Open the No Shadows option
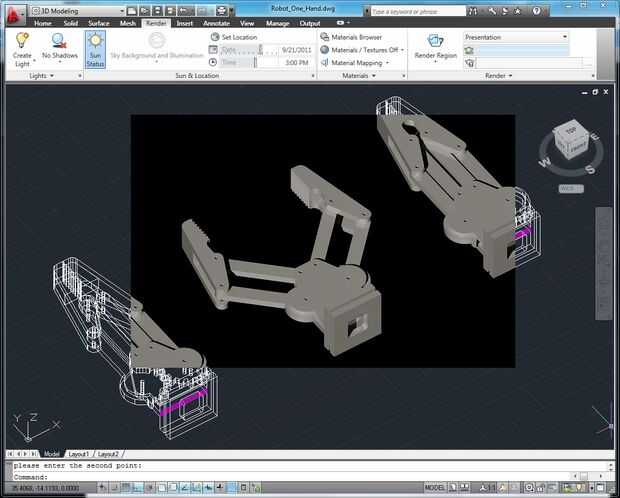 coord(60,49)
